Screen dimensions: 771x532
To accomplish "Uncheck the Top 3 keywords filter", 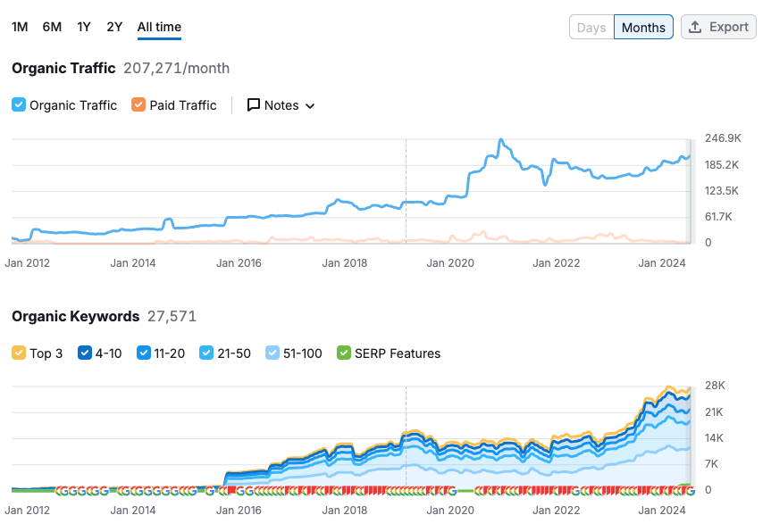I will point(19,353).
